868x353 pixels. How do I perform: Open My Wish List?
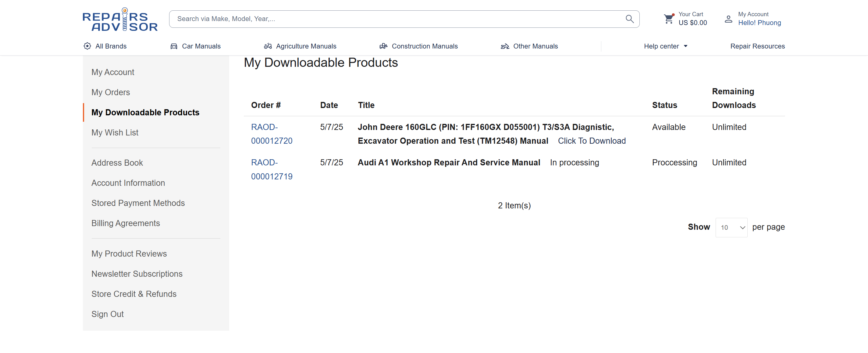click(115, 133)
